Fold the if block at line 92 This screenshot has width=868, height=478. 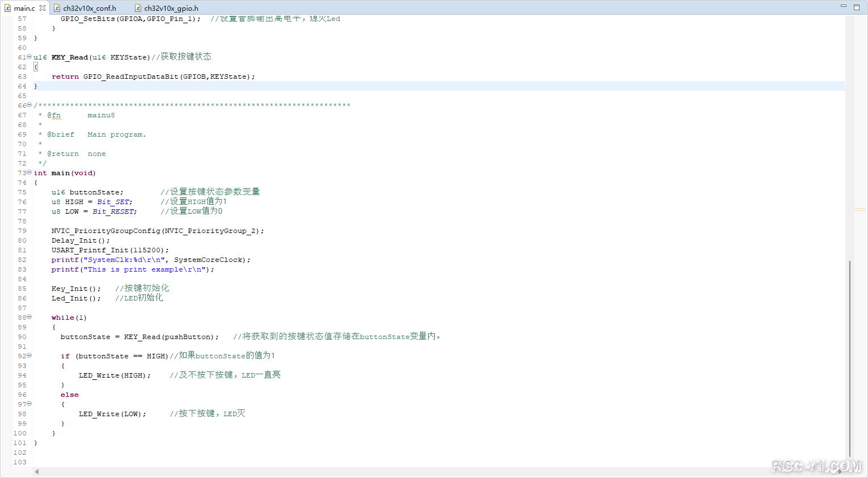click(29, 356)
